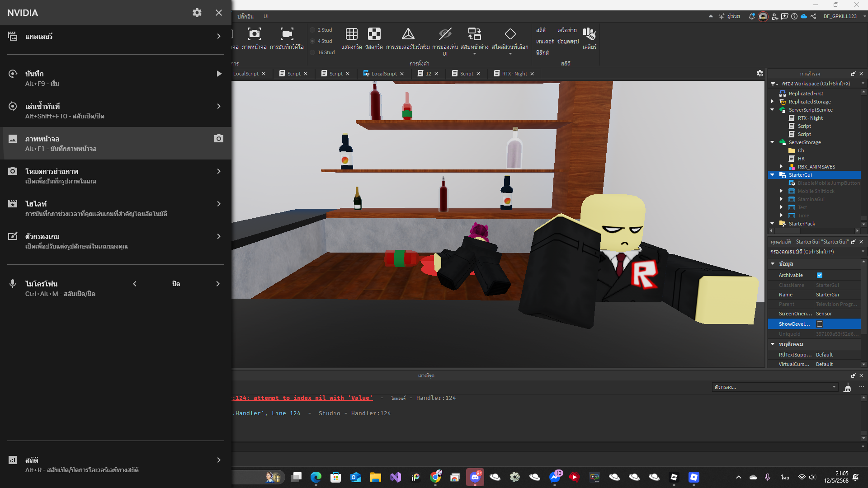The height and width of the screenshot is (488, 868).
Task: Open Visual Studio from taskbar
Action: coord(395,477)
